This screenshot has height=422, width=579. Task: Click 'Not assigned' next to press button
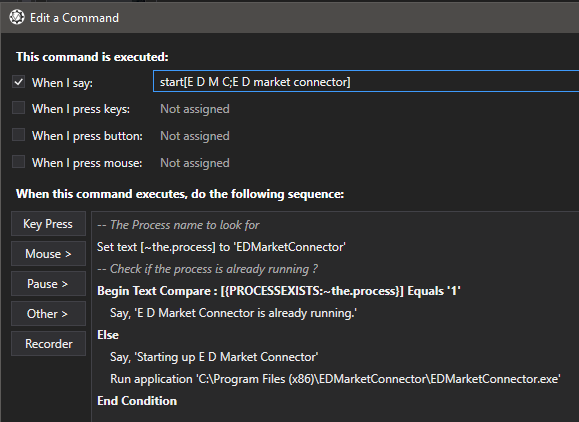click(x=195, y=136)
